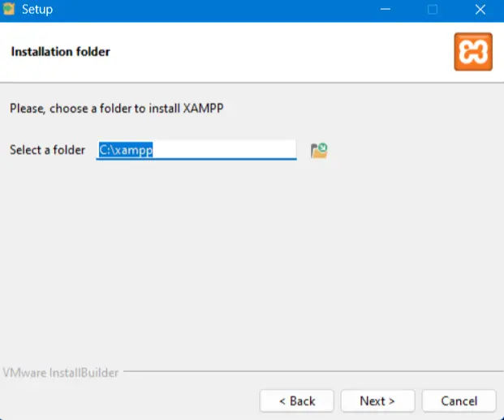The image size is (504, 420).
Task: Close the Setup window
Action: pyautogui.click(x=480, y=10)
